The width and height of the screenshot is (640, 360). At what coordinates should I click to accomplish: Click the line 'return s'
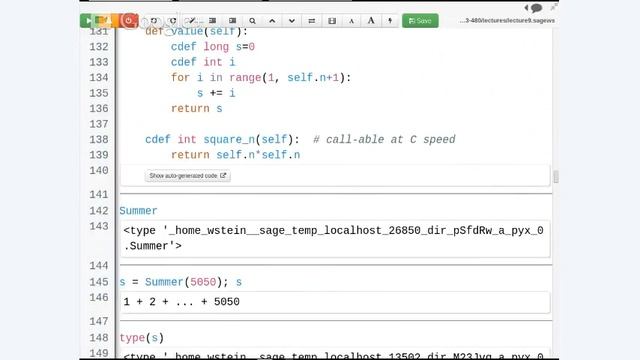(x=197, y=109)
